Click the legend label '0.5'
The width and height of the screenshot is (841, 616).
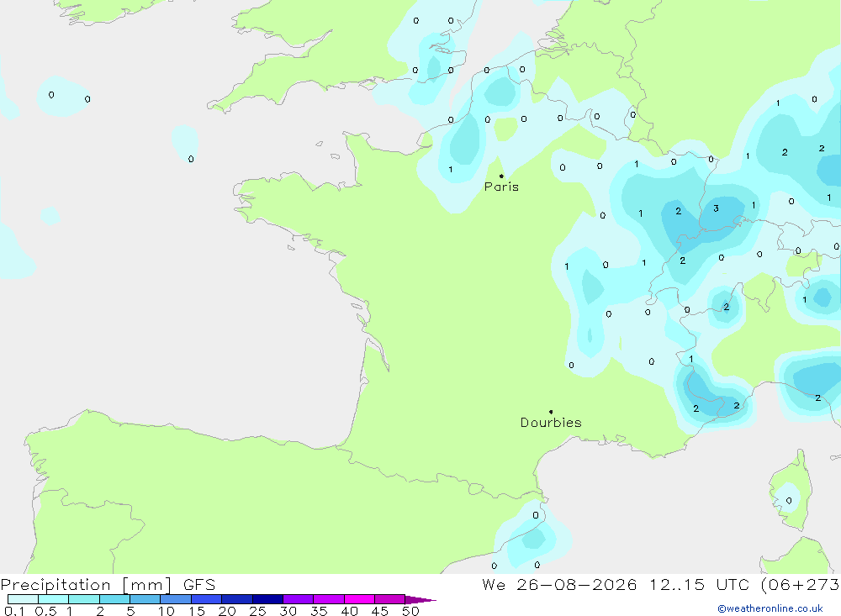point(46,611)
